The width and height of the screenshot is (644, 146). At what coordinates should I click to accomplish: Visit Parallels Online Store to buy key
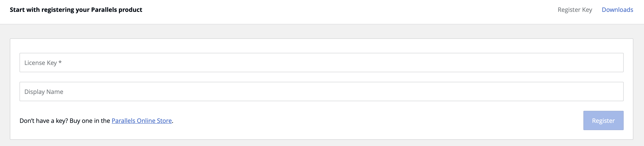click(142, 121)
